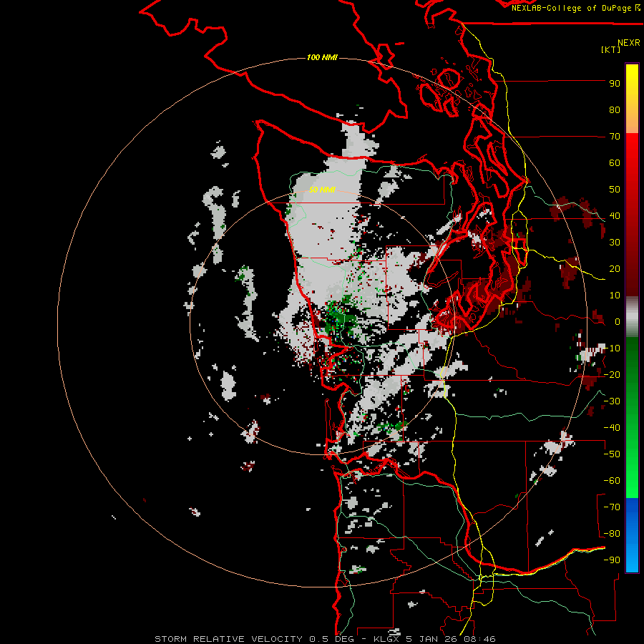Click the -60 scale label
The image size is (644, 644).
[612, 481]
